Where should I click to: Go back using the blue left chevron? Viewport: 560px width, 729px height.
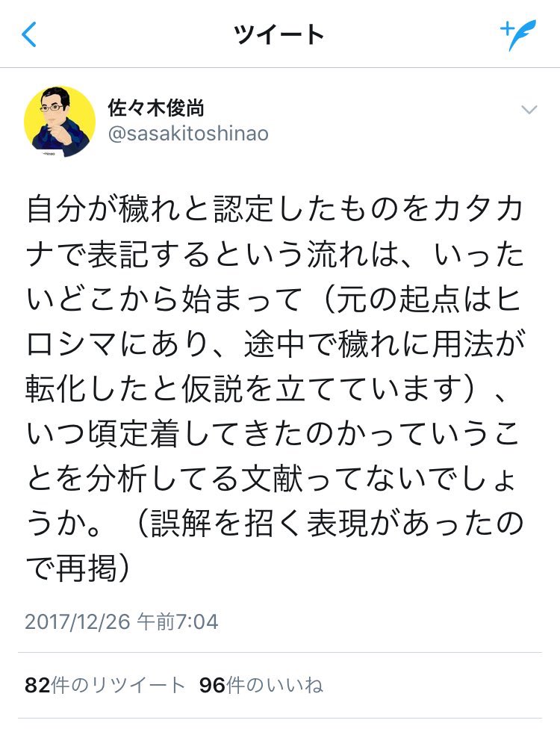coord(29,34)
